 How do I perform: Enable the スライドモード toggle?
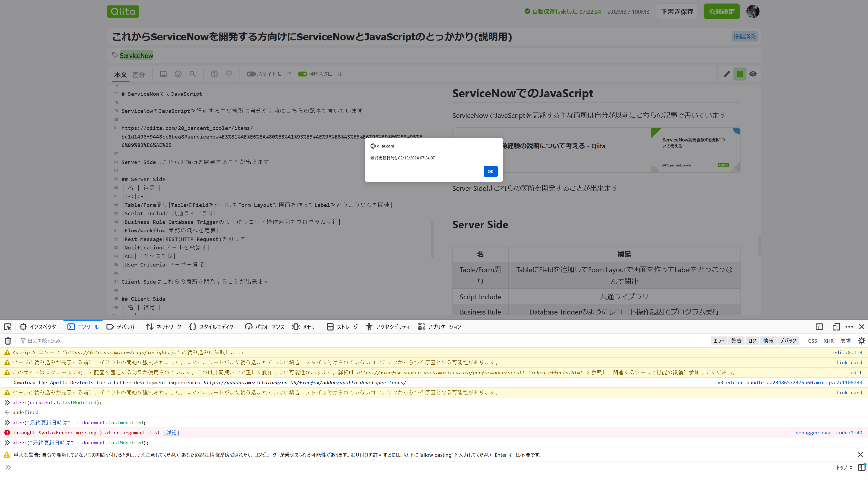pyautogui.click(x=251, y=74)
